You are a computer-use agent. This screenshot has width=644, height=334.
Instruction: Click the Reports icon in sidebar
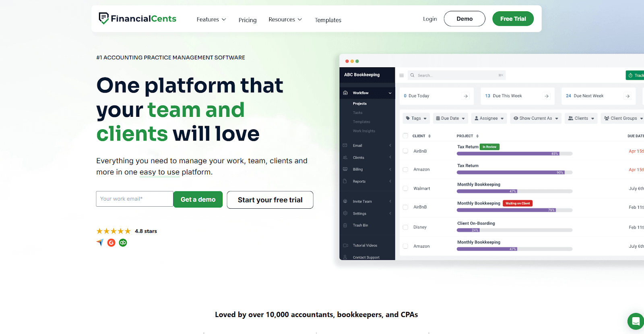345,181
